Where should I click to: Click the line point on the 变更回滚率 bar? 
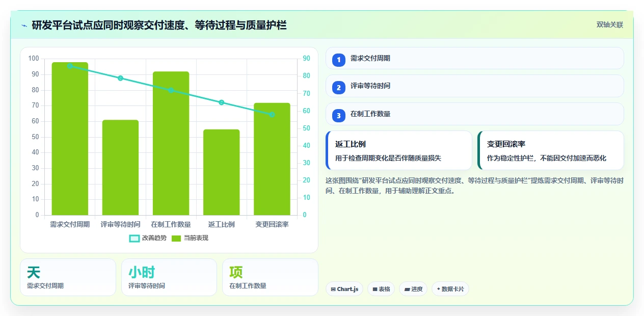point(272,115)
